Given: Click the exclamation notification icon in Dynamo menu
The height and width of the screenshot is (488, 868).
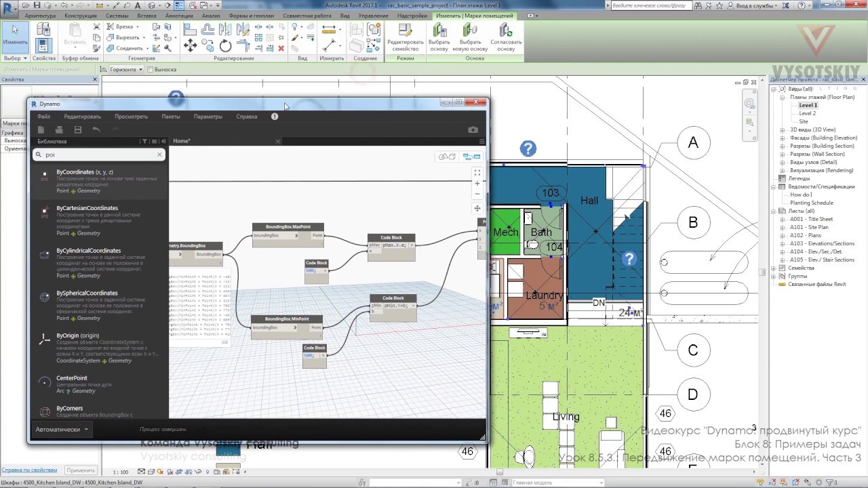Looking at the screenshot, I should coord(275,117).
